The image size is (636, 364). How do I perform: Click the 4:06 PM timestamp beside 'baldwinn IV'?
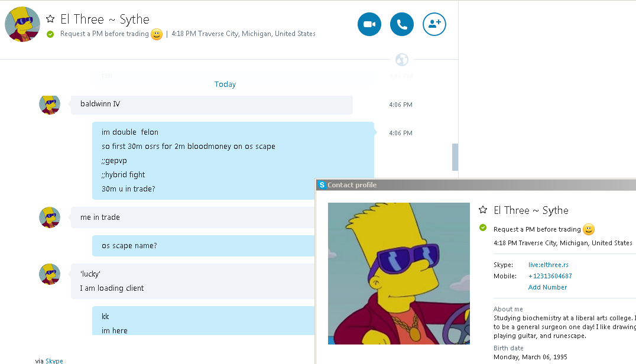tap(401, 105)
